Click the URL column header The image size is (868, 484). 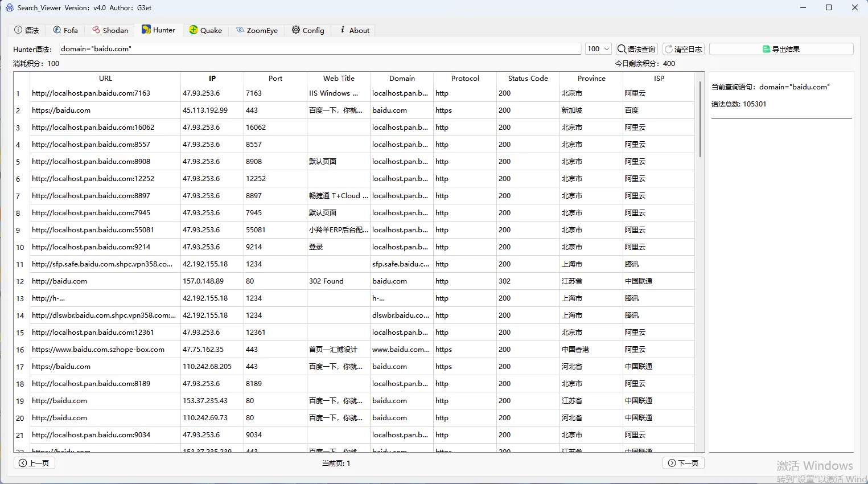coord(105,79)
